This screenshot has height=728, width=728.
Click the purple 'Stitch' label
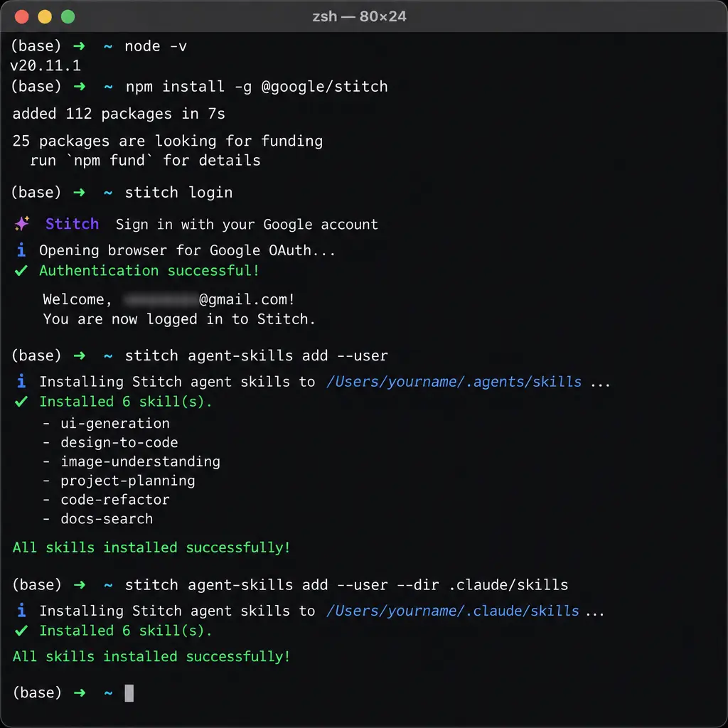[72, 224]
